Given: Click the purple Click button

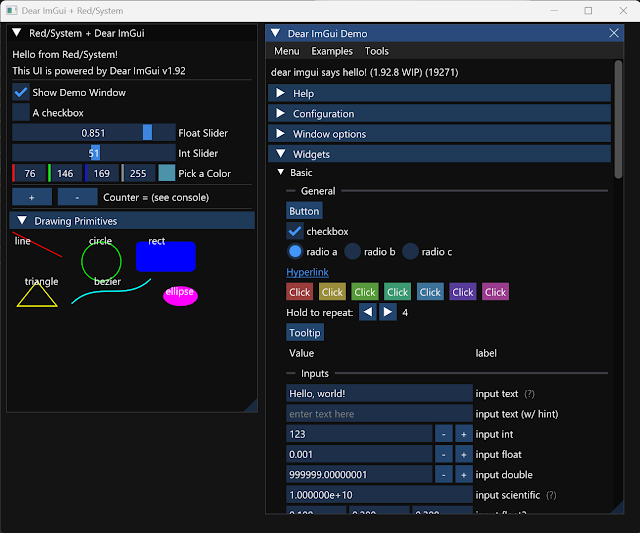Looking at the screenshot, I should click(x=463, y=292).
